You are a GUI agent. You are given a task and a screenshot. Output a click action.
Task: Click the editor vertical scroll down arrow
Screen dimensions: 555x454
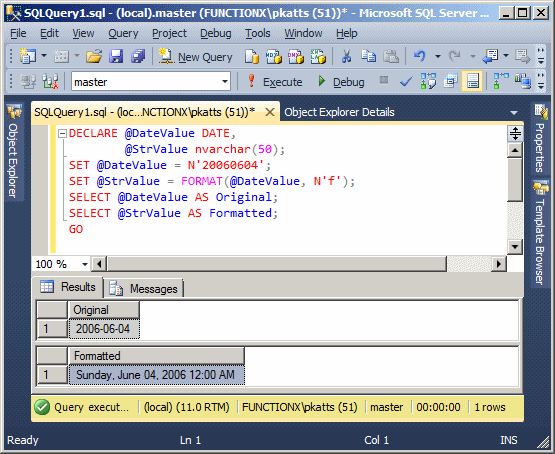pos(515,246)
